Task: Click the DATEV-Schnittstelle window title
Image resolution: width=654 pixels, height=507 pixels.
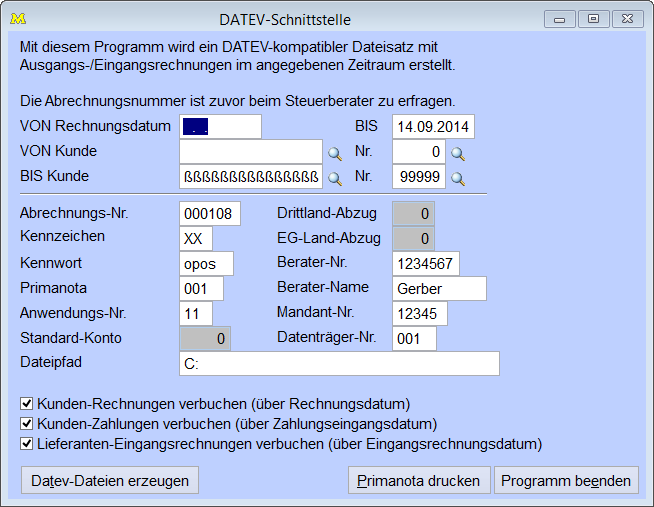Action: tap(285, 20)
